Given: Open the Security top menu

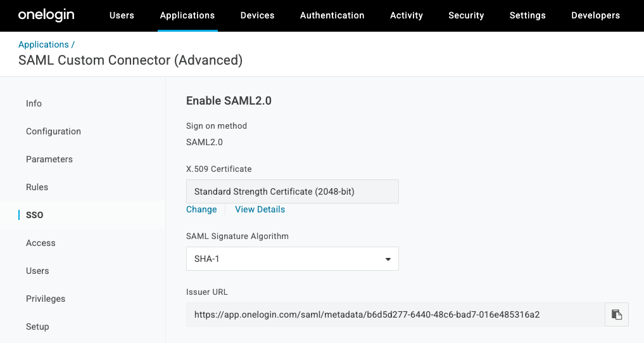Looking at the screenshot, I should coord(466,15).
